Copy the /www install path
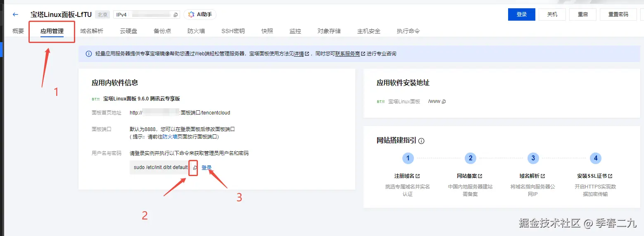 444,102
